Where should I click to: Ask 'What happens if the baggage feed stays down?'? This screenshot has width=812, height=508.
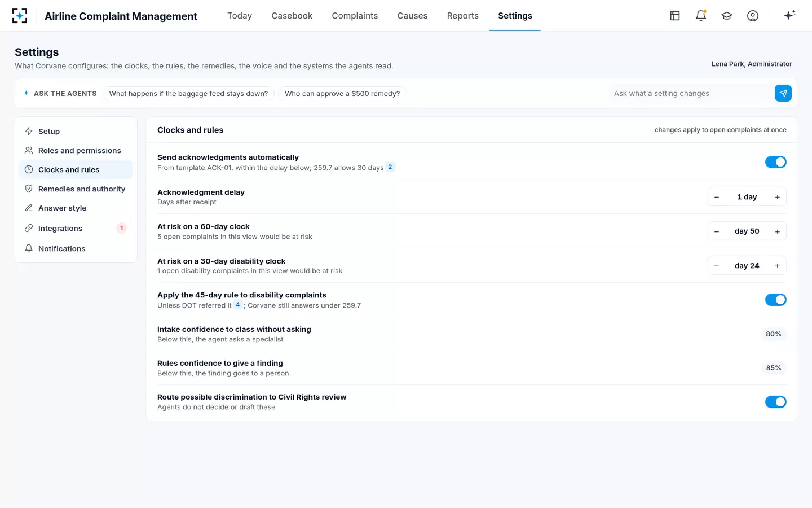tap(188, 94)
